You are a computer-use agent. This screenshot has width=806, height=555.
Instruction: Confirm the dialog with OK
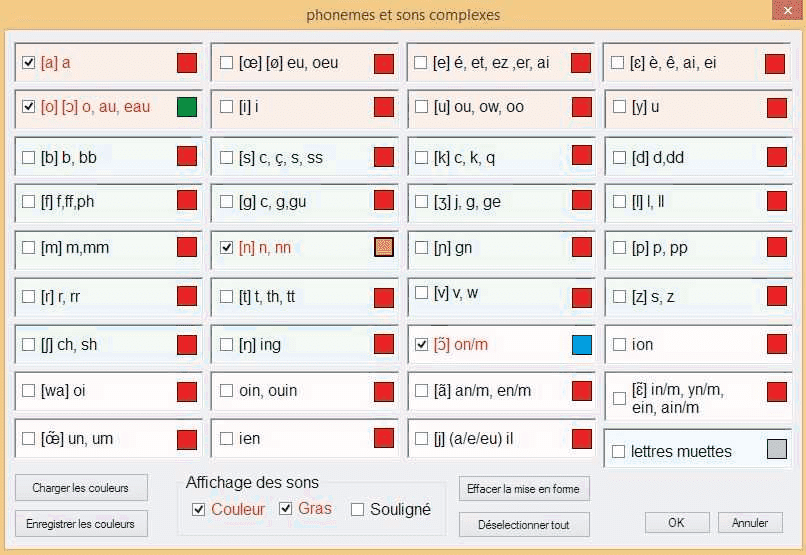point(677,523)
